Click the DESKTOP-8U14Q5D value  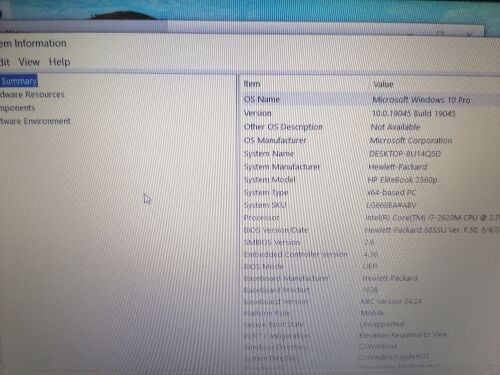[405, 154]
